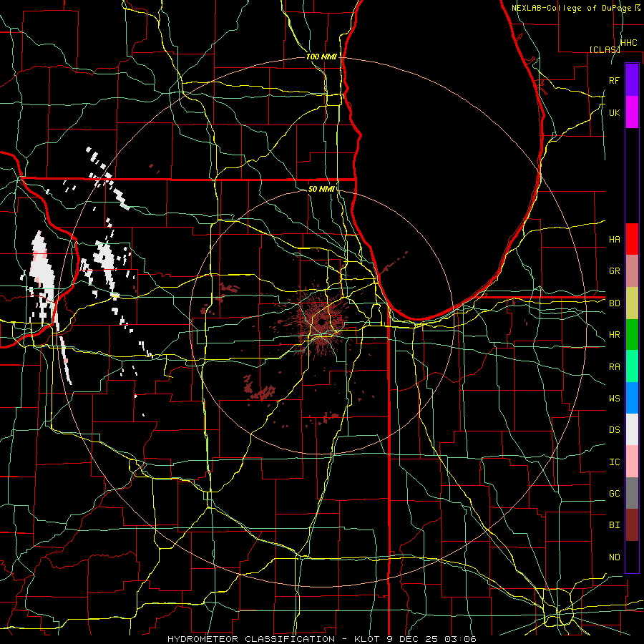Click the 'NEXLAB-College of DuPage' credit text
The height and width of the screenshot is (644, 644).
point(571,8)
